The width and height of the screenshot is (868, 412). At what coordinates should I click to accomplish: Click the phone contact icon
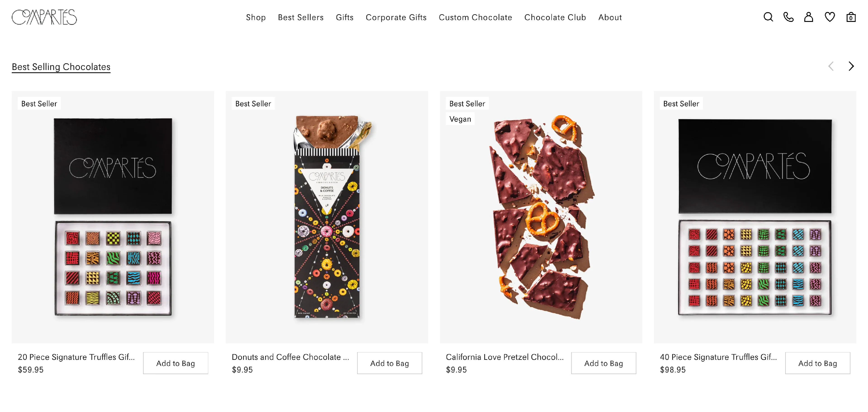coord(789,17)
